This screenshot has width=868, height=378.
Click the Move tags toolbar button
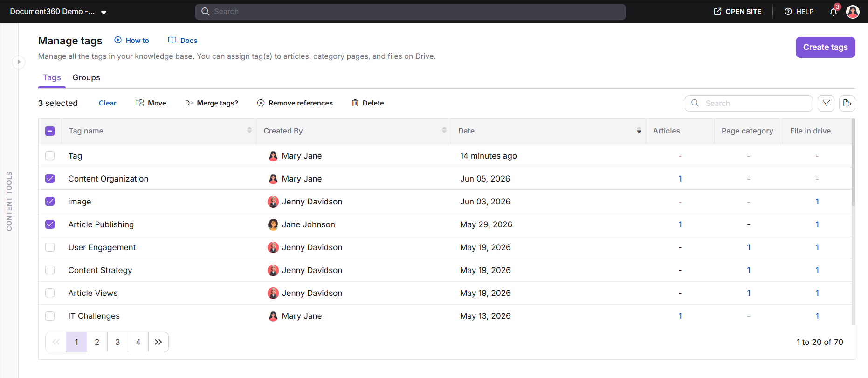coord(151,103)
